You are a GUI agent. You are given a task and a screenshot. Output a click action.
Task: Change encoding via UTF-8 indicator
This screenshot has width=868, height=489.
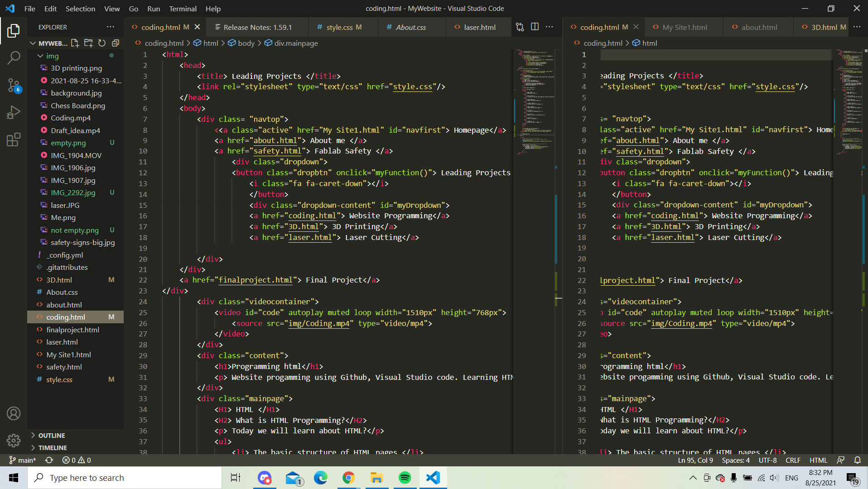767,460
